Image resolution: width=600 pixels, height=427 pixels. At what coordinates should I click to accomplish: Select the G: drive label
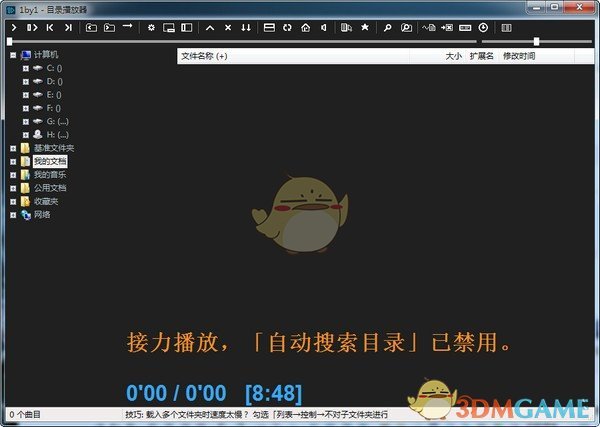(58, 122)
